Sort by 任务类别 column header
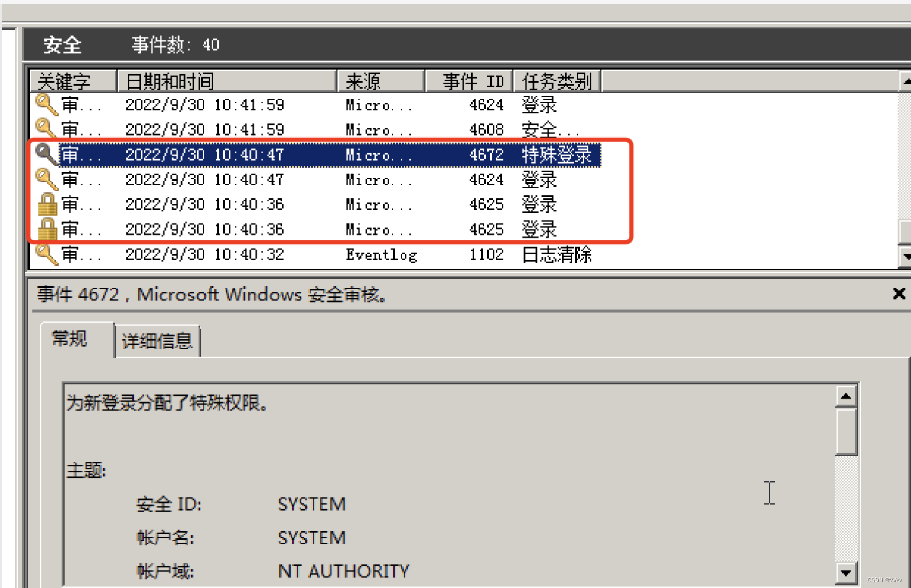This screenshot has width=911, height=588. (557, 81)
